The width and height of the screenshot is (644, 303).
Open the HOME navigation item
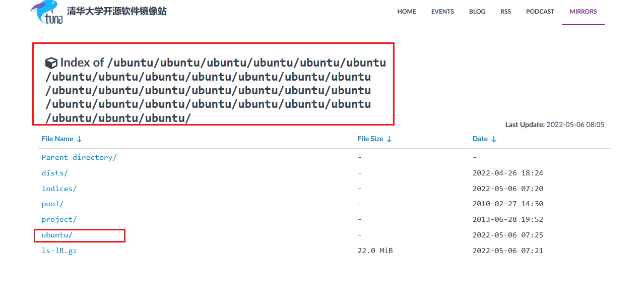[406, 11]
